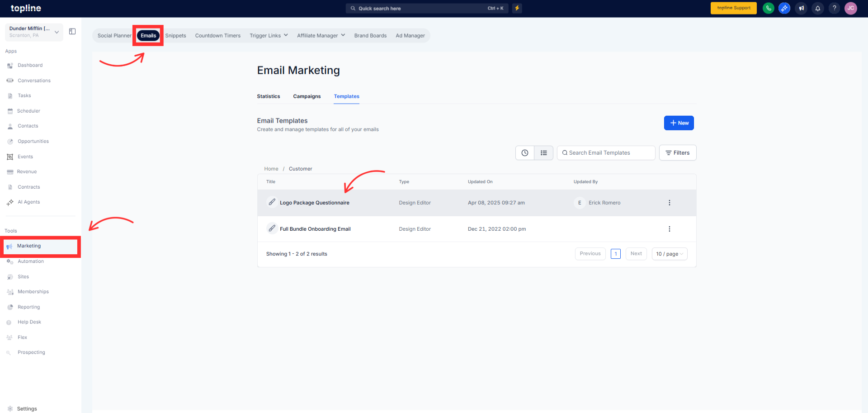Viewport: 868px width, 413px height.
Task: Switch to the Campaigns tab
Action: pyautogui.click(x=307, y=96)
